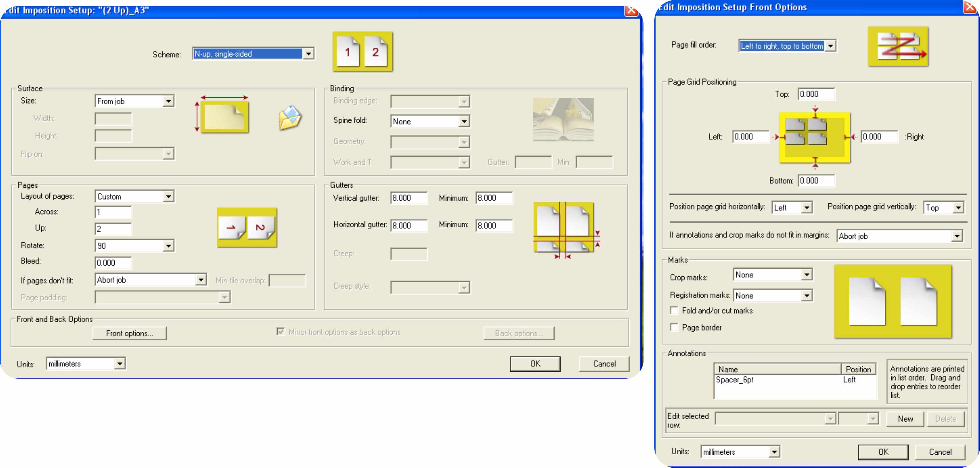The image size is (980, 468).
Task: Click the disabled Edit selected row position dropdown
Action: point(858,419)
